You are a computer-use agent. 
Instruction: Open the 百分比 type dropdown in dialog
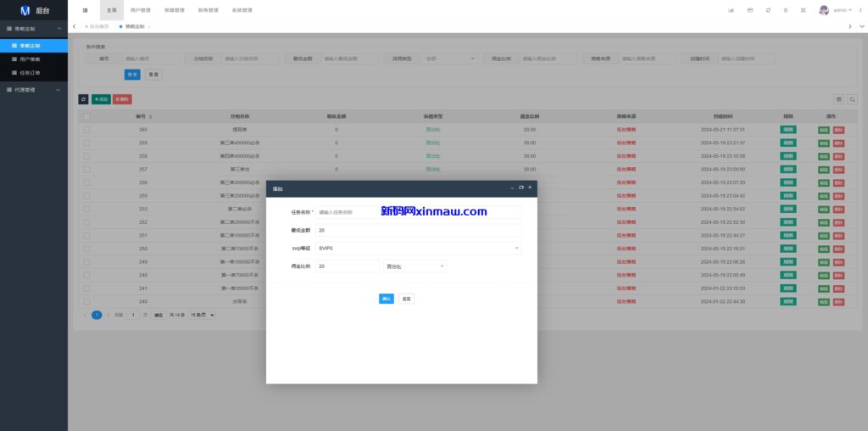[x=415, y=266]
